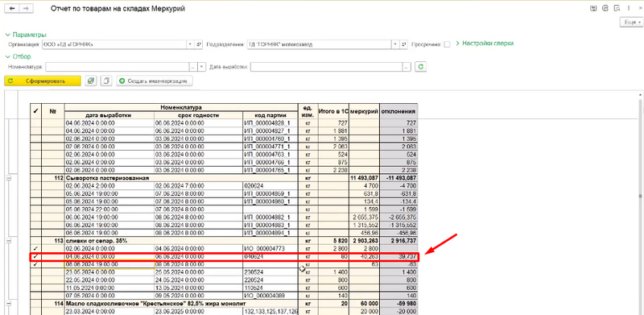The width and height of the screenshot is (644, 315).
Task: Collapse the group 114 Масло сладкосливочное
Action: 8,304
